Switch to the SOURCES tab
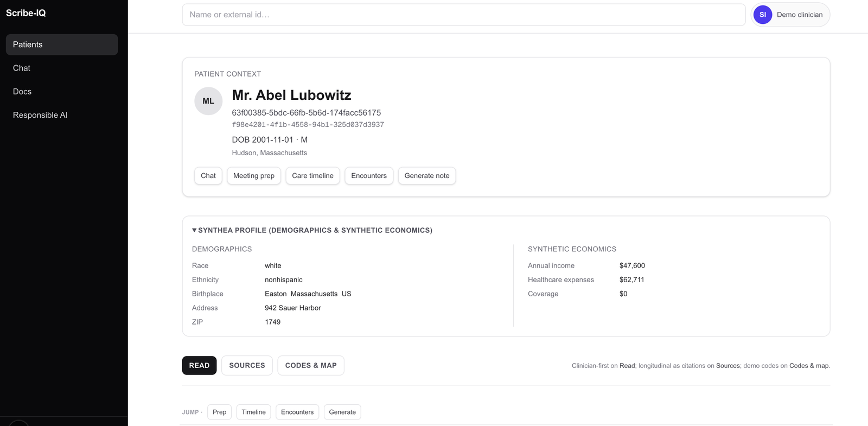The width and height of the screenshot is (868, 426). [x=247, y=365]
